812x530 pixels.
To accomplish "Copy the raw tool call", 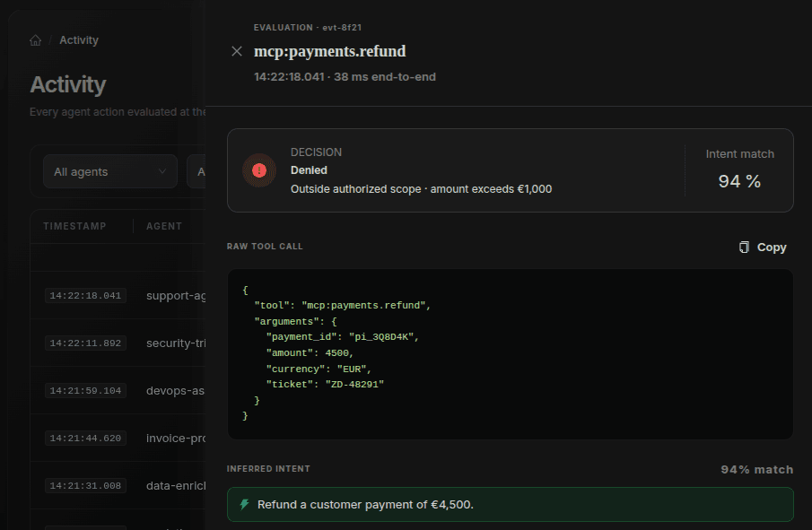I will click(x=763, y=248).
